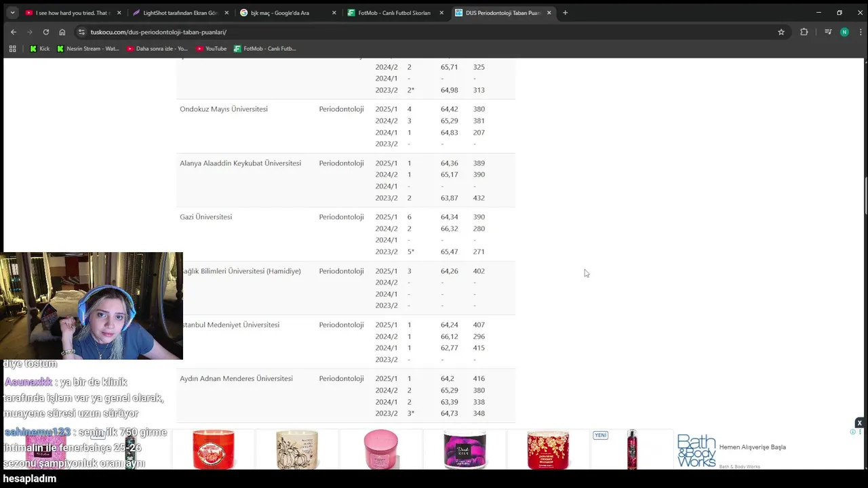Open the Chrome three-dot menu
Screen dimensions: 868x488
click(861, 32)
